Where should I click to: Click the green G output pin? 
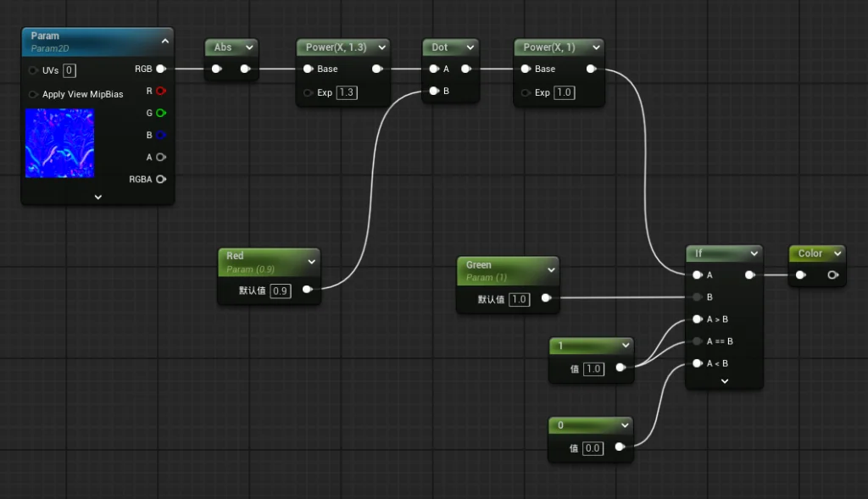(161, 113)
